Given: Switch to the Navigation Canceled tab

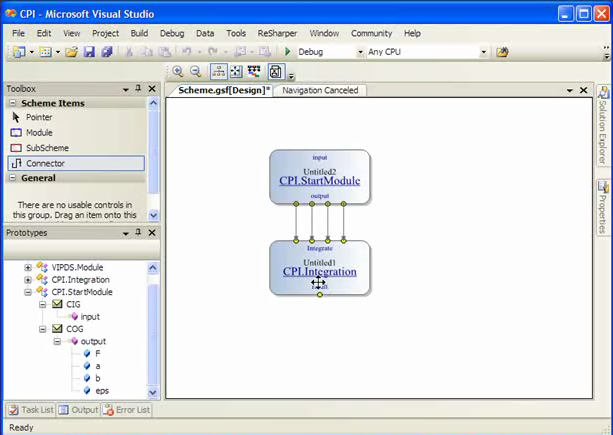Looking at the screenshot, I should pos(320,90).
